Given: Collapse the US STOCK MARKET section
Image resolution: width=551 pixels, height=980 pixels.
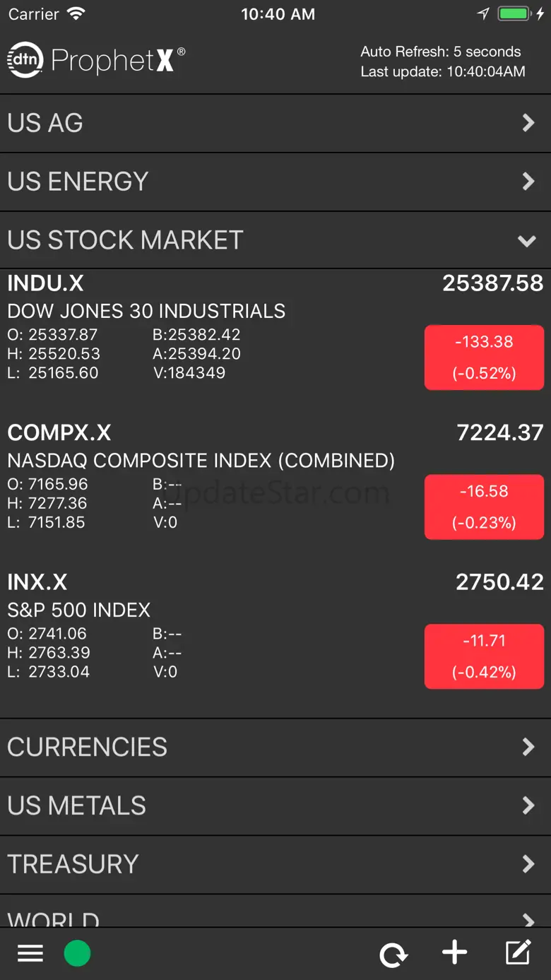Looking at the screenshot, I should [x=275, y=240].
